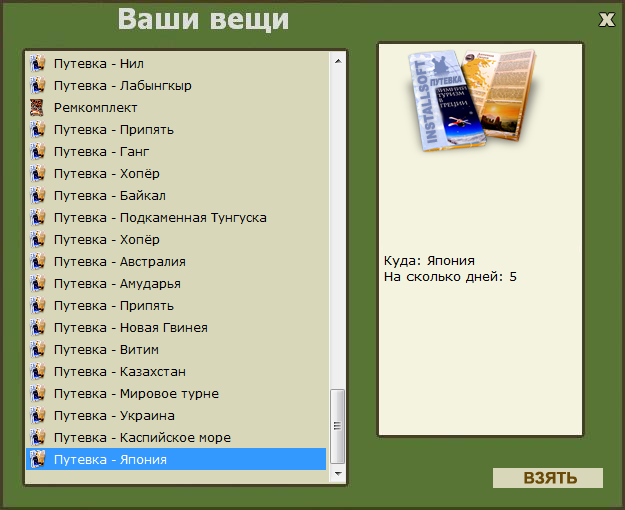The height and width of the screenshot is (510, 625).
Task: Click the voucher icon beside Путевка - Япония
Action: point(37,460)
